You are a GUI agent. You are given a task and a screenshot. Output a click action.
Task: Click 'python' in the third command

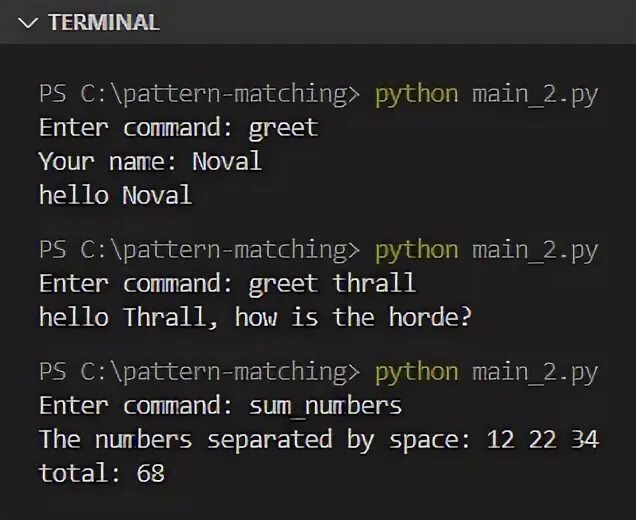point(416,372)
